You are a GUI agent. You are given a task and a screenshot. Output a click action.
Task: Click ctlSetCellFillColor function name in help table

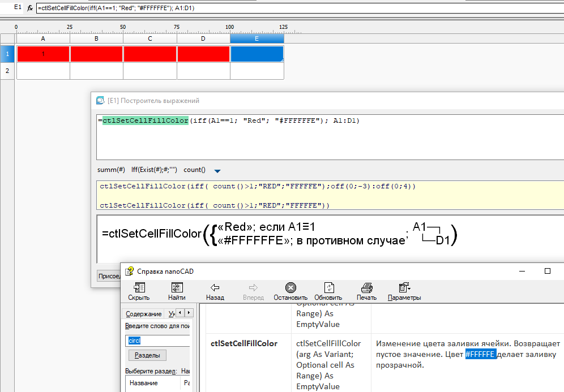(244, 343)
